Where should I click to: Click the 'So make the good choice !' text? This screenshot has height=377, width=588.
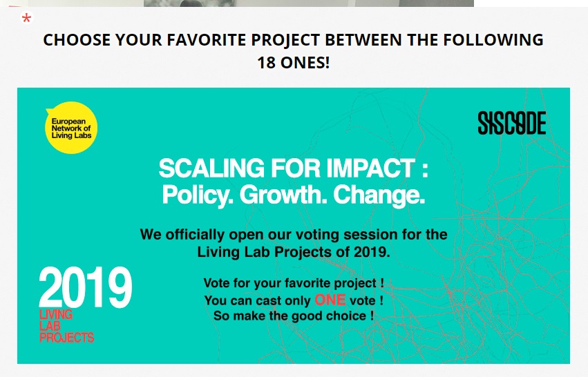293,316
